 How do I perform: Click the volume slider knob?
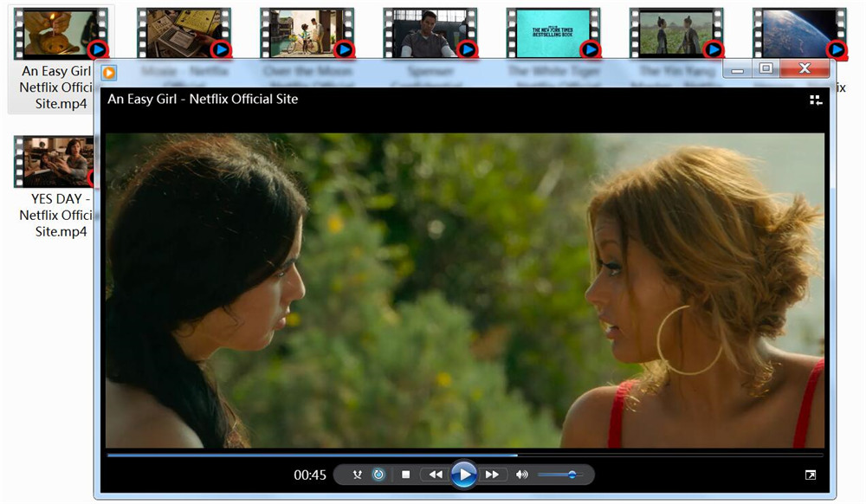(572, 475)
